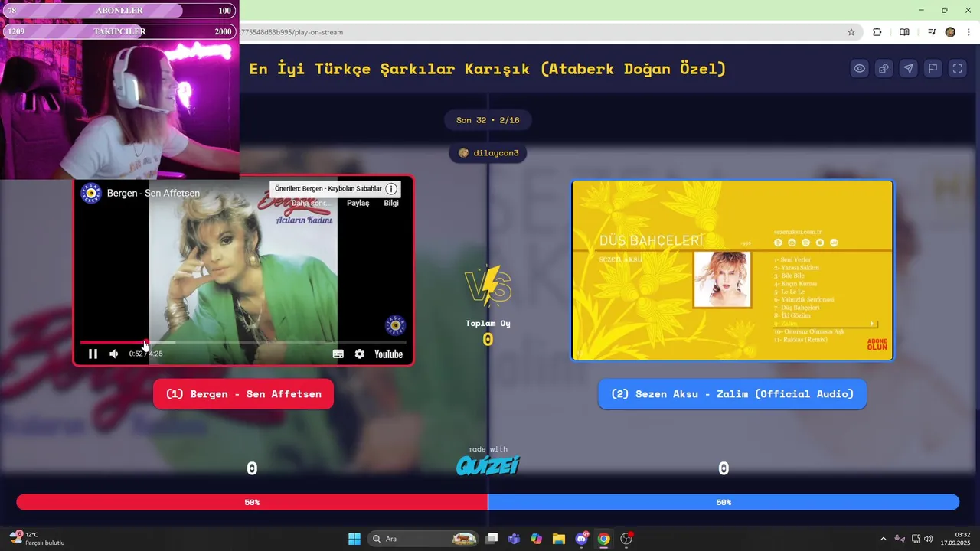Click the YouTube logo in player

click(x=388, y=354)
